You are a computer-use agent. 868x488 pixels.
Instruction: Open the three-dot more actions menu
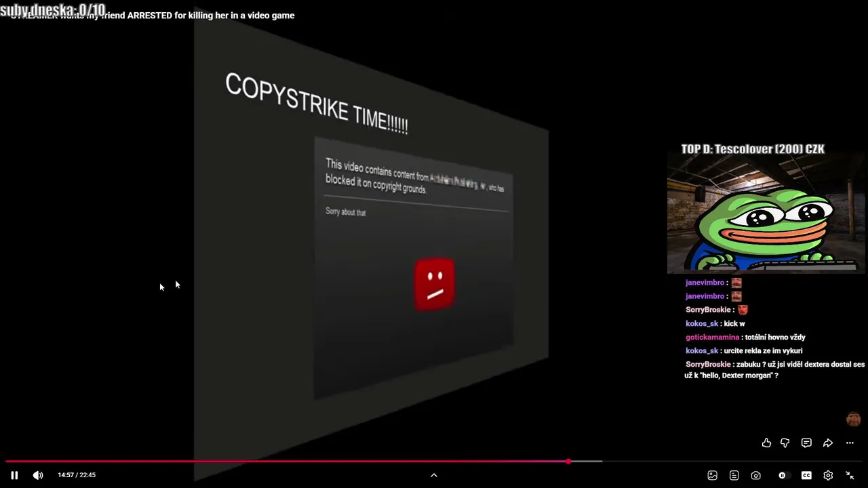pos(850,443)
